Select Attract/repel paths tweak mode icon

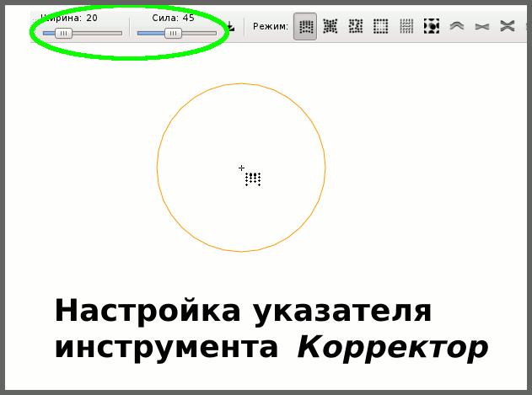[508, 26]
